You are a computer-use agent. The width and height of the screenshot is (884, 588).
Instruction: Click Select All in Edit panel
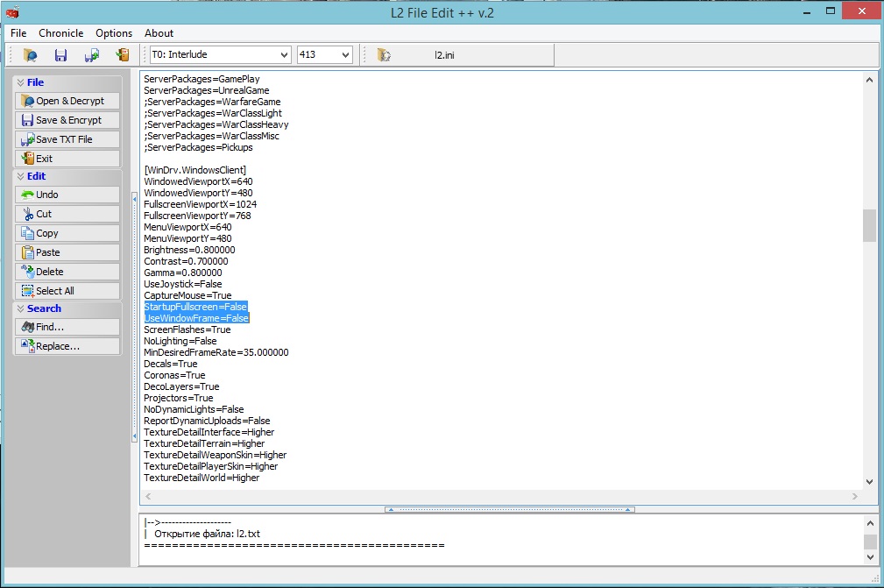pos(67,291)
